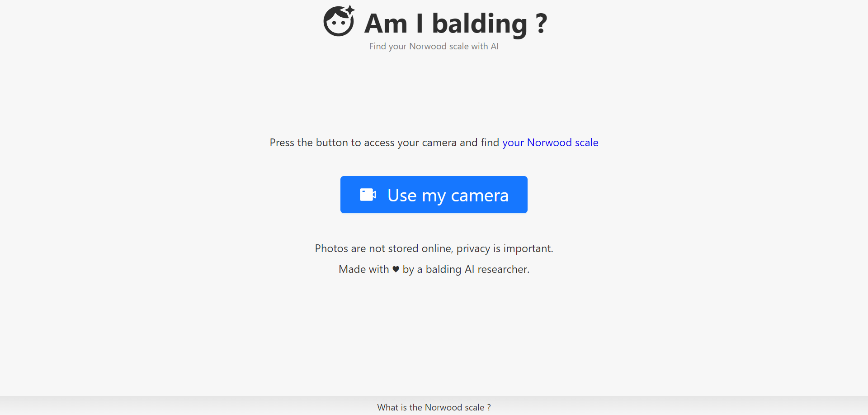The height and width of the screenshot is (415, 868).
Task: Expand the What is the Norwood scale section
Action: 434,407
